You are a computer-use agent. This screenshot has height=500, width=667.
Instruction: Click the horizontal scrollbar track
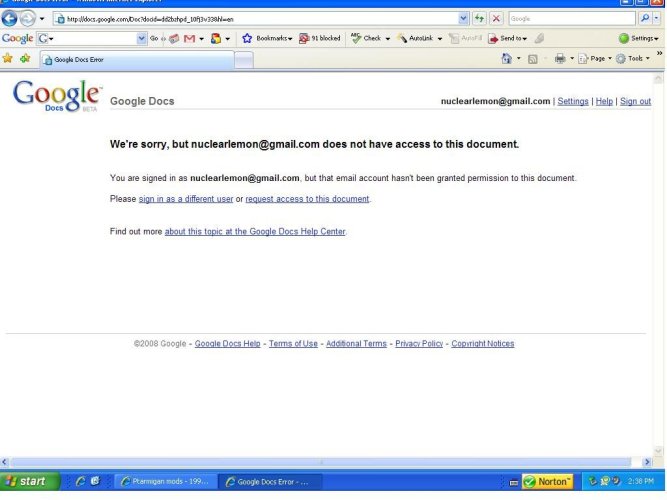(x=321, y=462)
